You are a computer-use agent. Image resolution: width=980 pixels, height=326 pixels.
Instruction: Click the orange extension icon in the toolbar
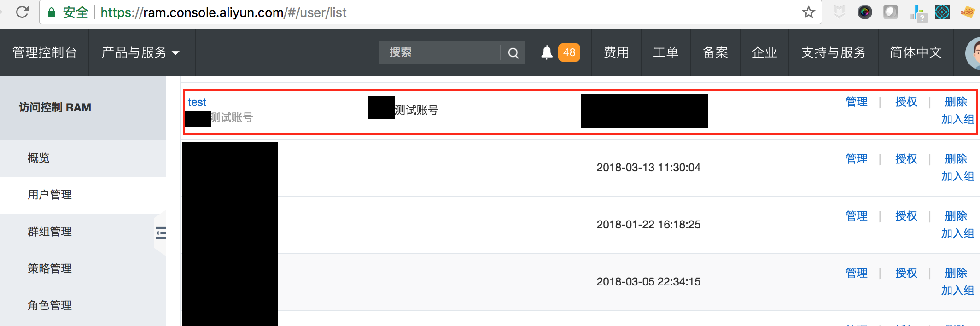click(967, 12)
